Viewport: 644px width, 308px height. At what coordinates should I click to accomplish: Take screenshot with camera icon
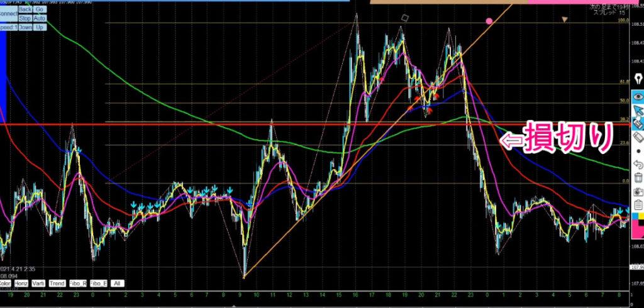(x=638, y=191)
